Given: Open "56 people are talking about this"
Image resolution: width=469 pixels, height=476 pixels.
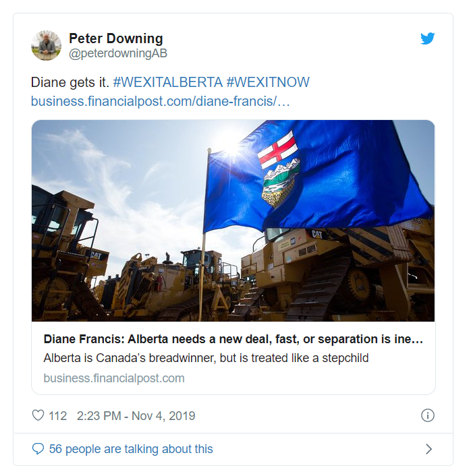Looking at the screenshot, I should 131,449.
